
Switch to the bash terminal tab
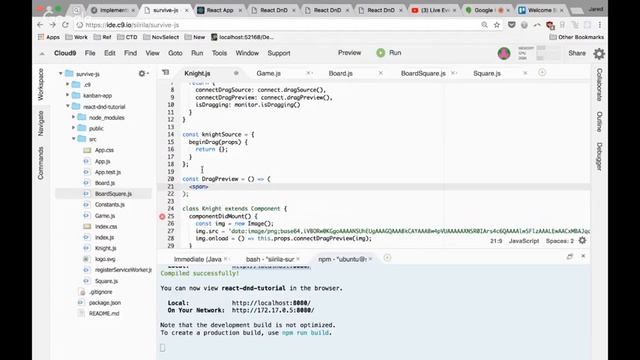(x=270, y=259)
